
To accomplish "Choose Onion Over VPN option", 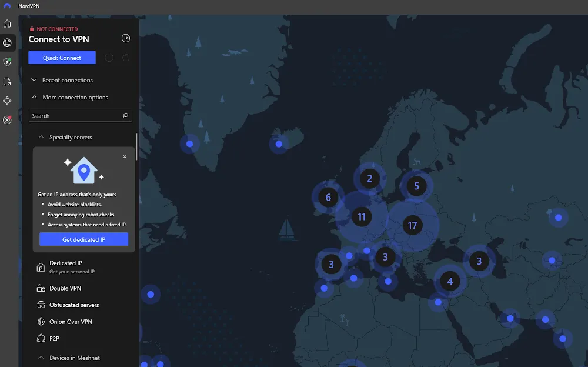I will (x=71, y=322).
